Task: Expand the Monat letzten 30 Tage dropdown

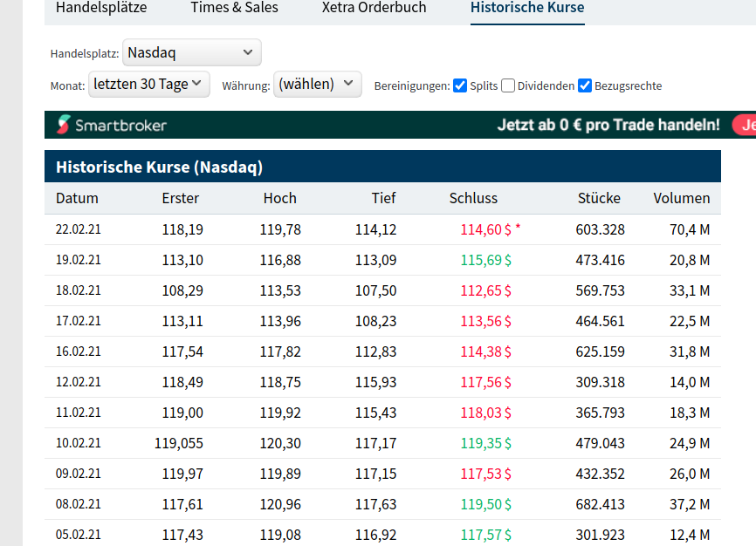Action: [x=149, y=85]
